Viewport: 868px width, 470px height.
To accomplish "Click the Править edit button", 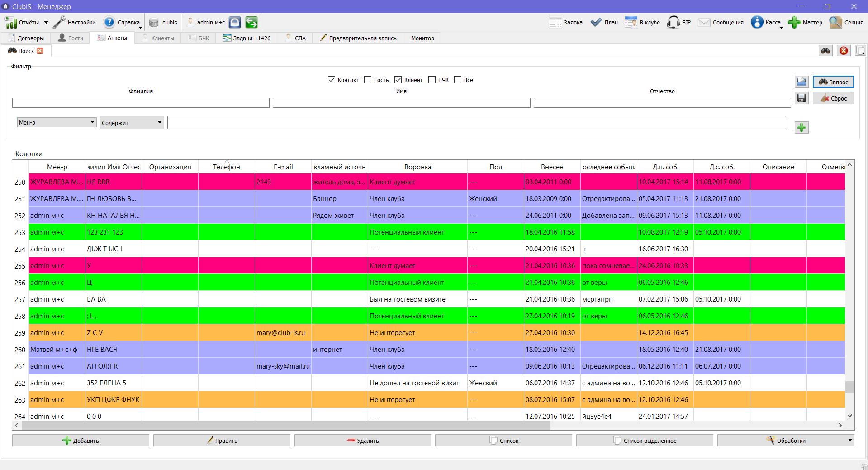I will point(222,440).
